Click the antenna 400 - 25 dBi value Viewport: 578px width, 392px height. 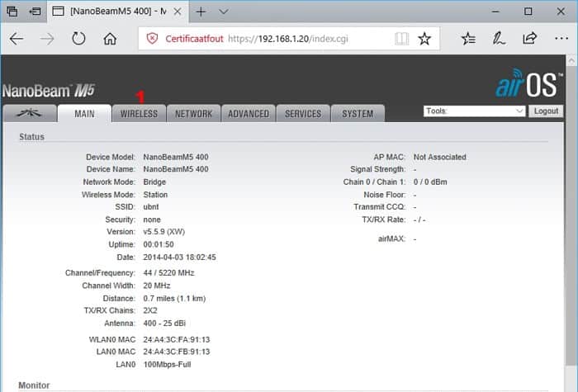[164, 324]
